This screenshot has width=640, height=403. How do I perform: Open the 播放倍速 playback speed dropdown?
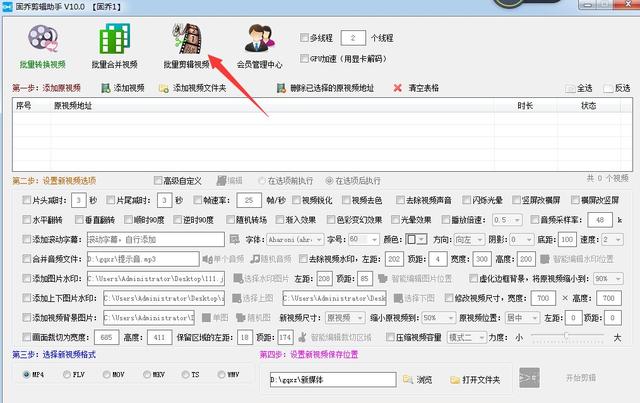tap(506, 219)
